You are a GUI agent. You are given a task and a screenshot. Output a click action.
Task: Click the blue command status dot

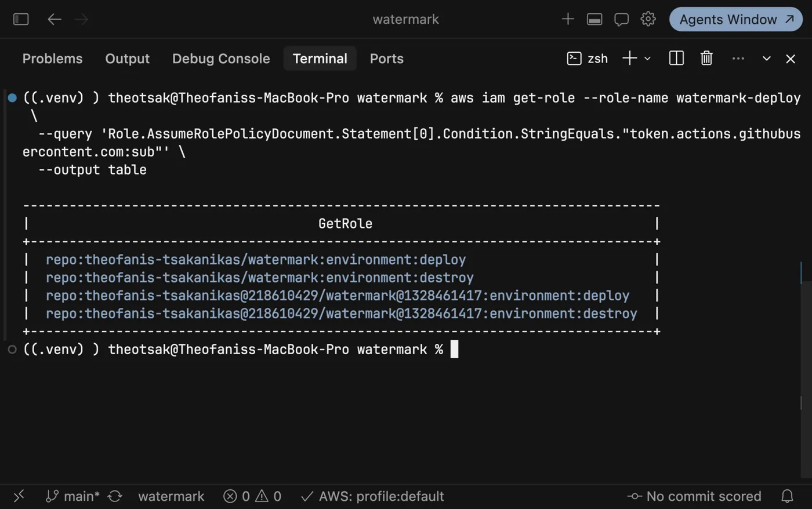pyautogui.click(x=12, y=97)
